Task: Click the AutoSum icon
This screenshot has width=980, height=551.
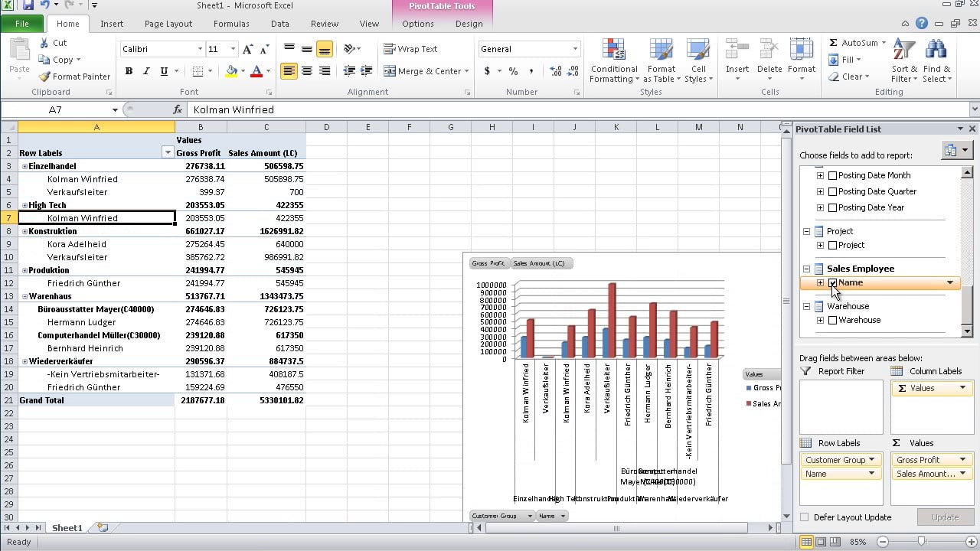Action: 834,43
